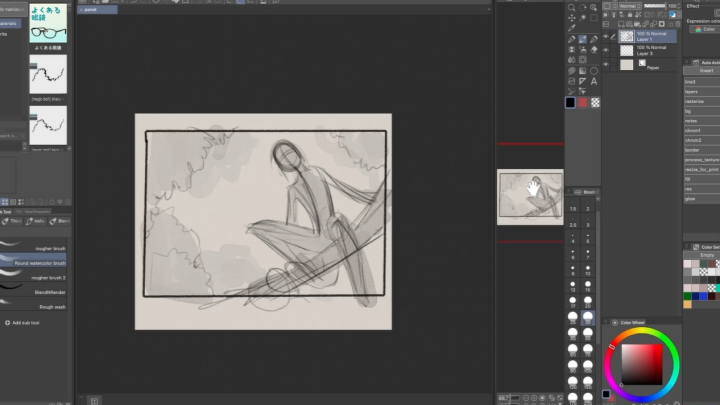Click the Pen tool icon

[571, 39]
